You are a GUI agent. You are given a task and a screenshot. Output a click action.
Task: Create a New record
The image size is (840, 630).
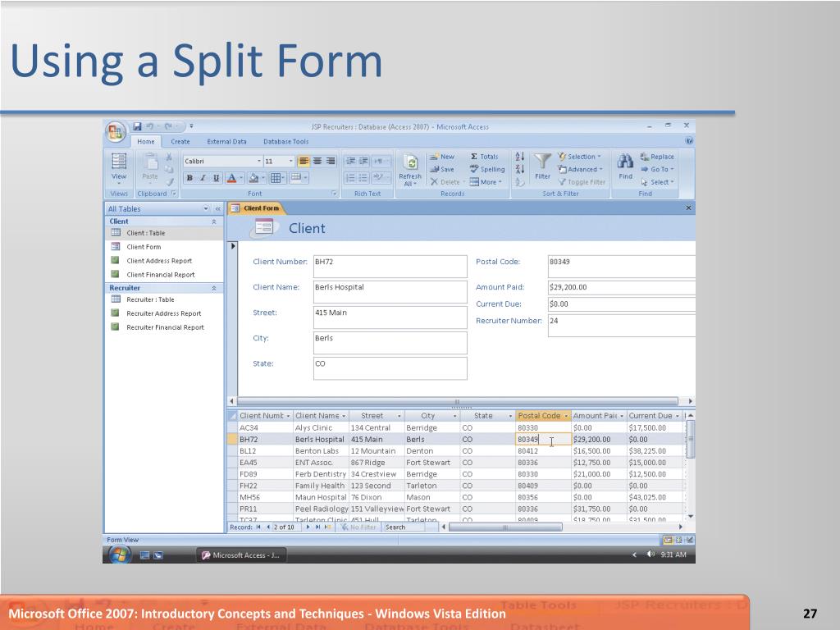[x=442, y=157]
